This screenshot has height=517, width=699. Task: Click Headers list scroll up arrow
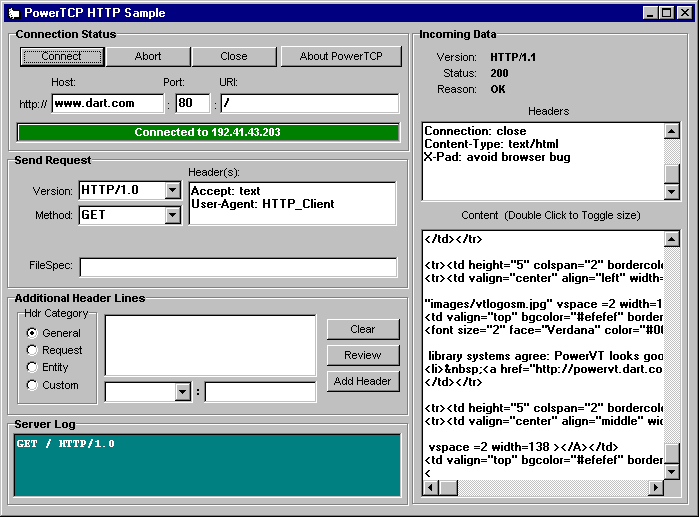[672, 131]
